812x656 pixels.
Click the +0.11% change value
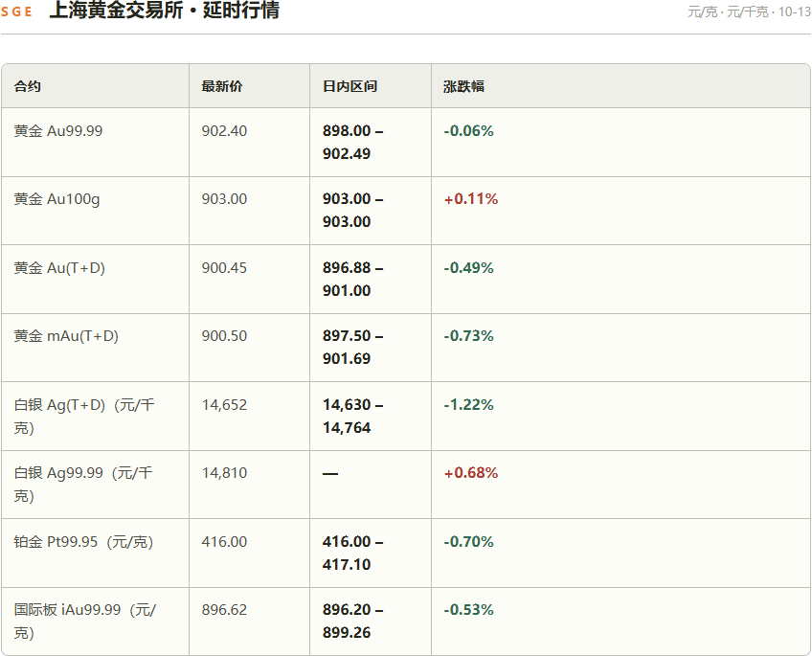coord(471,199)
